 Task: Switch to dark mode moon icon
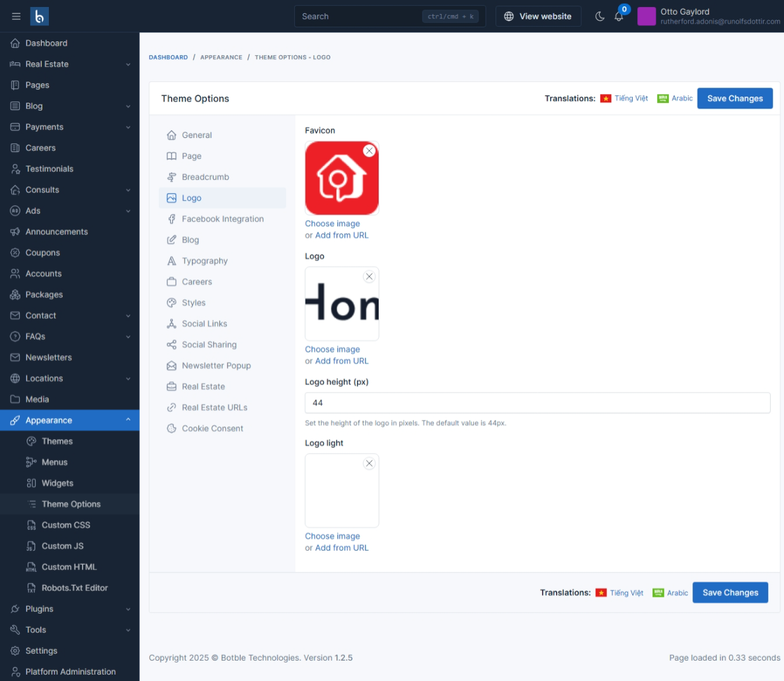pos(599,17)
